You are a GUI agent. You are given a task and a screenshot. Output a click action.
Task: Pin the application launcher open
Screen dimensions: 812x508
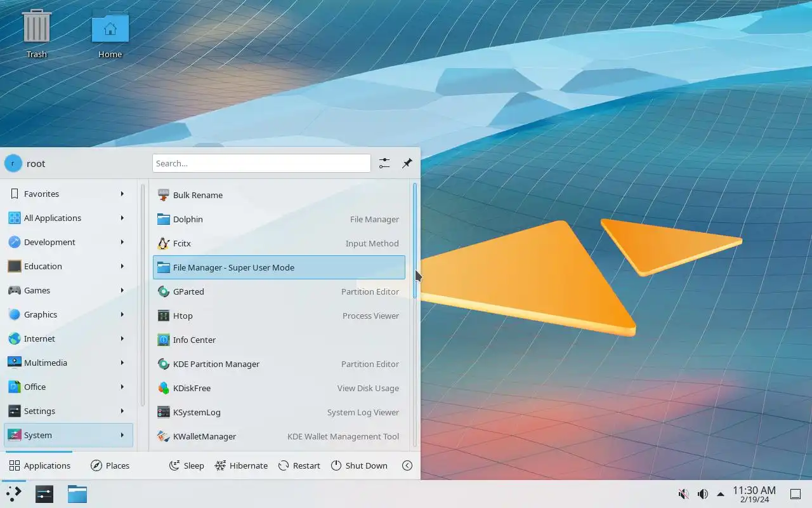pos(407,163)
